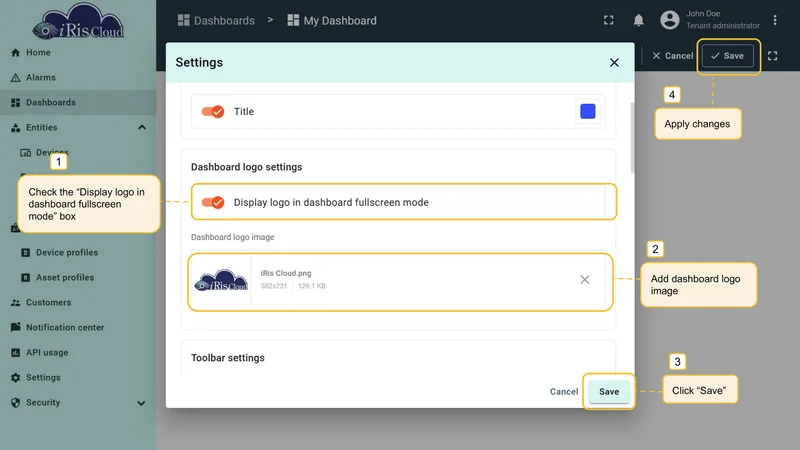This screenshot has width=800, height=450.
Task: Click the Home icon in sidebar
Action: (15, 53)
